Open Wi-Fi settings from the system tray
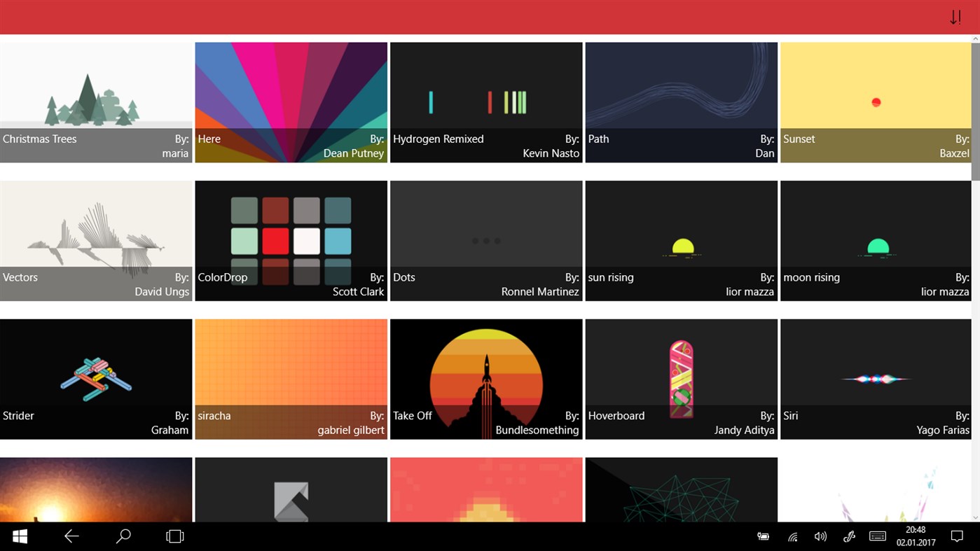This screenshot has height=551, width=980. pos(792,536)
